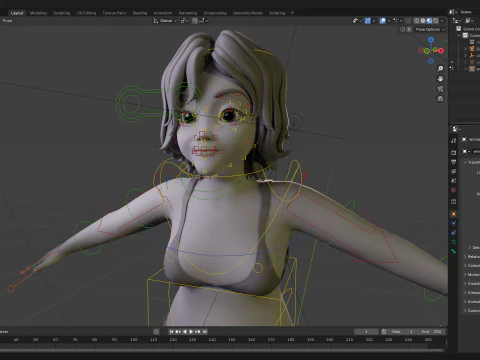Click the current frame number field

pyautogui.click(x=366, y=332)
